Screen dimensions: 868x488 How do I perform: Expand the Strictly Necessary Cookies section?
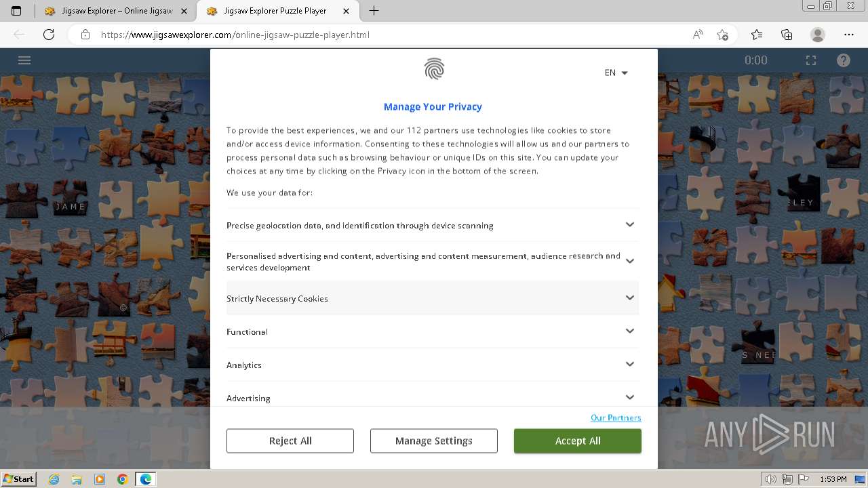[630, 298]
